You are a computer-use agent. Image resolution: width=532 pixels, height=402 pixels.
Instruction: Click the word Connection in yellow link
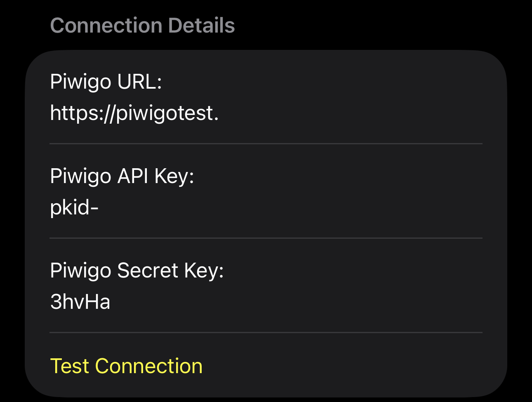pyautogui.click(x=149, y=366)
